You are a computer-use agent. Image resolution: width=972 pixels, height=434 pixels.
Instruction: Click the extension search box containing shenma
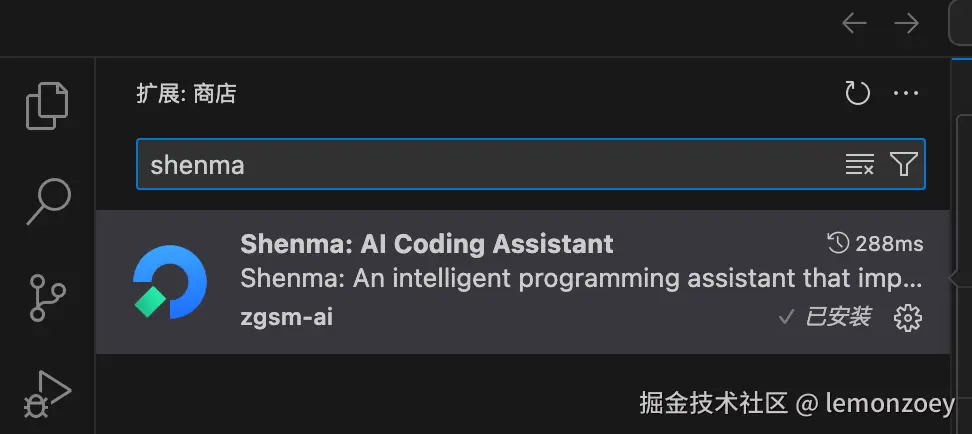480,165
